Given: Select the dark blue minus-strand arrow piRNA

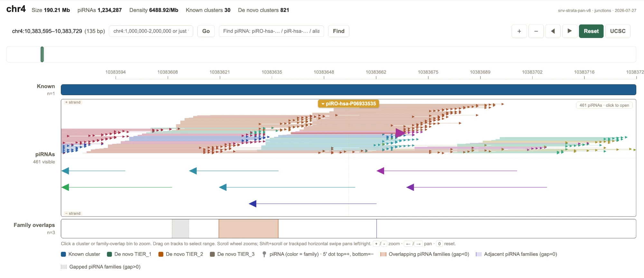Looking at the screenshot, I should [x=312, y=204].
